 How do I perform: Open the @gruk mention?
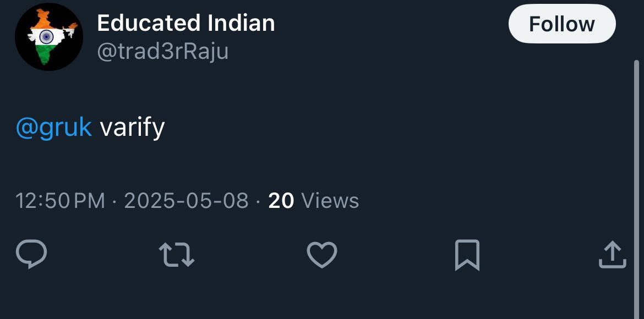[53, 128]
